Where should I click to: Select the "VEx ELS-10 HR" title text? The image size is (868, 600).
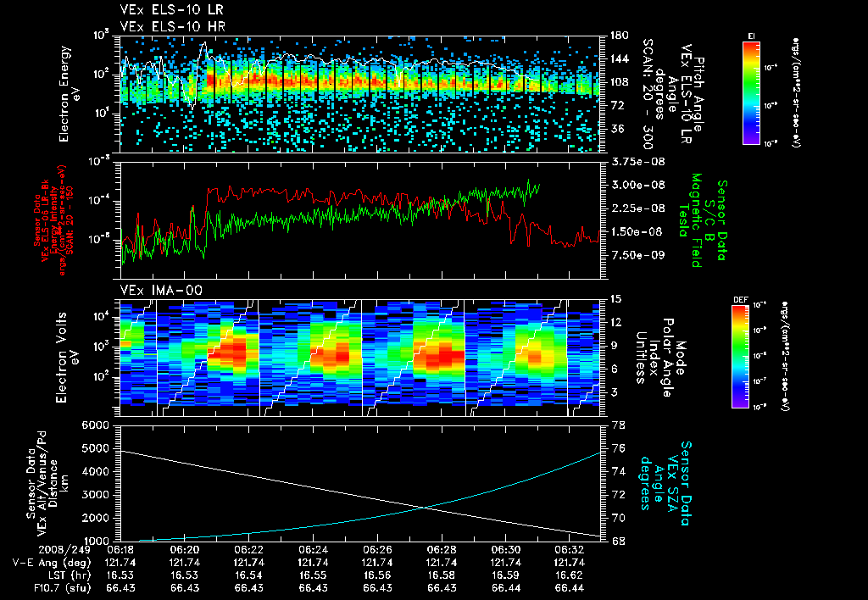(172, 26)
